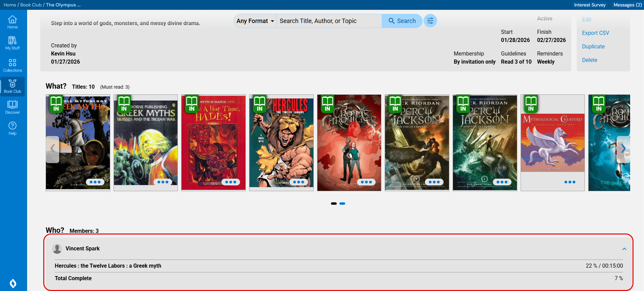
Task: Open options menu on Percy Jackson Lightning Thief cover
Action: (x=502, y=182)
